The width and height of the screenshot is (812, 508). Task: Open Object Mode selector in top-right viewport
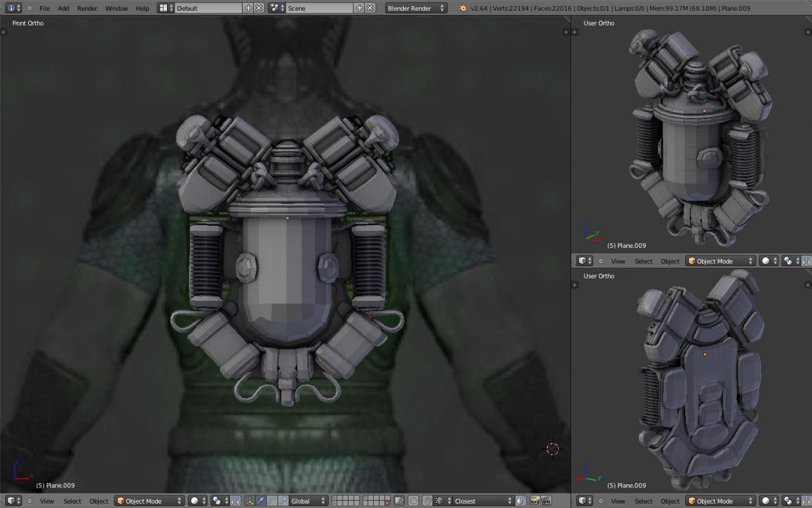pyautogui.click(x=720, y=261)
